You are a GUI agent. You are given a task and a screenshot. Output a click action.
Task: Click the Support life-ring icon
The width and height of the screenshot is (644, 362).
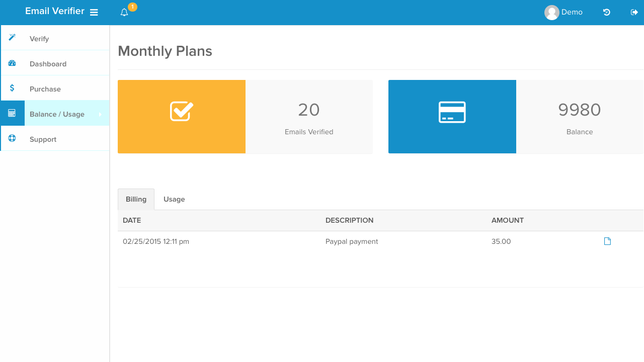(12, 138)
